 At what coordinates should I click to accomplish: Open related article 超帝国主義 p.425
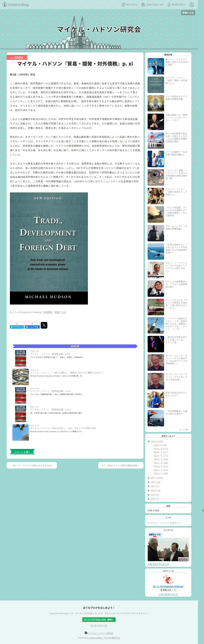pyautogui.click(x=50, y=391)
